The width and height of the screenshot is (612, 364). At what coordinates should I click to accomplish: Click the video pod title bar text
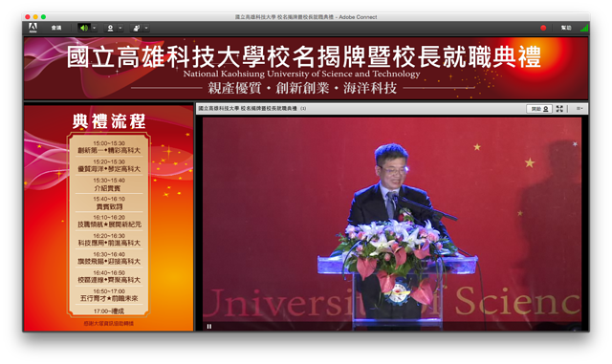click(248, 108)
